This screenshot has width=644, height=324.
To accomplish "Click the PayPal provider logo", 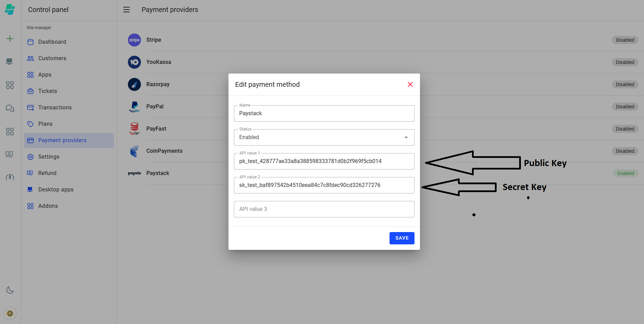I will click(x=134, y=107).
